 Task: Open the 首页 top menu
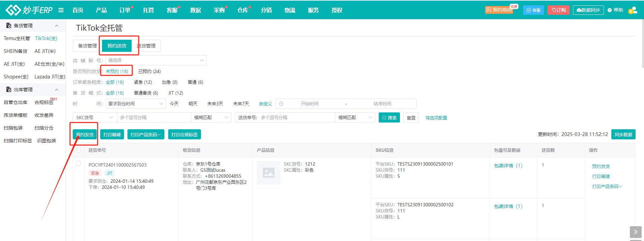click(x=78, y=10)
